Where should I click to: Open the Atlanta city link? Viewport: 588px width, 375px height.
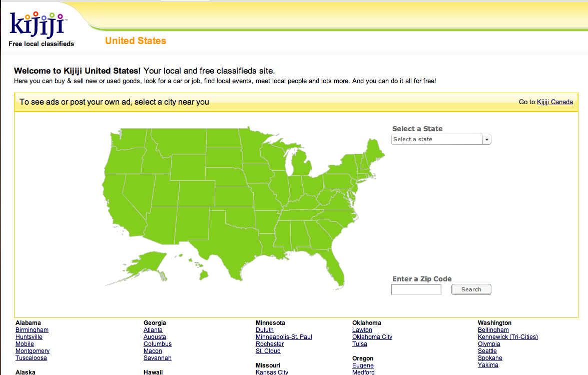[x=153, y=330]
